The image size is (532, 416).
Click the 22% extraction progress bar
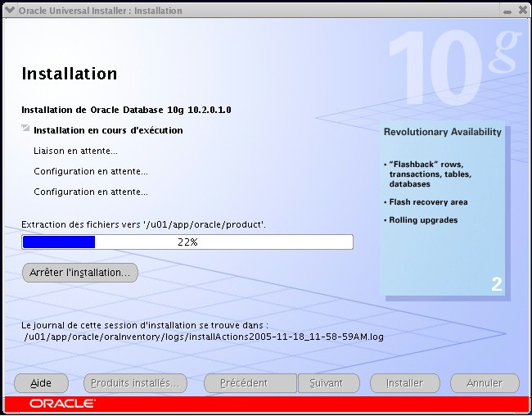coord(187,242)
